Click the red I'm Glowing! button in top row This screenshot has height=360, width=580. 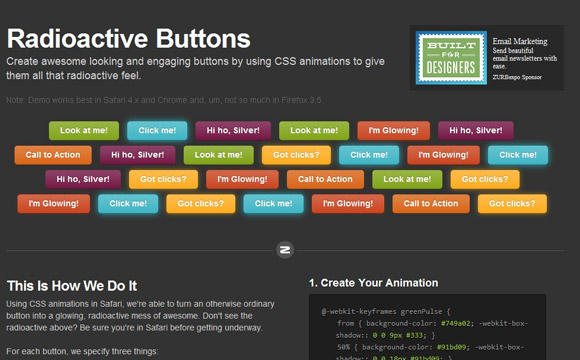tap(394, 131)
